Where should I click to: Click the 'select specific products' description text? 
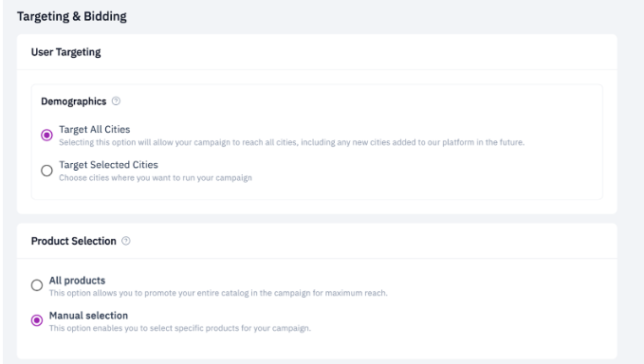[x=193, y=328]
